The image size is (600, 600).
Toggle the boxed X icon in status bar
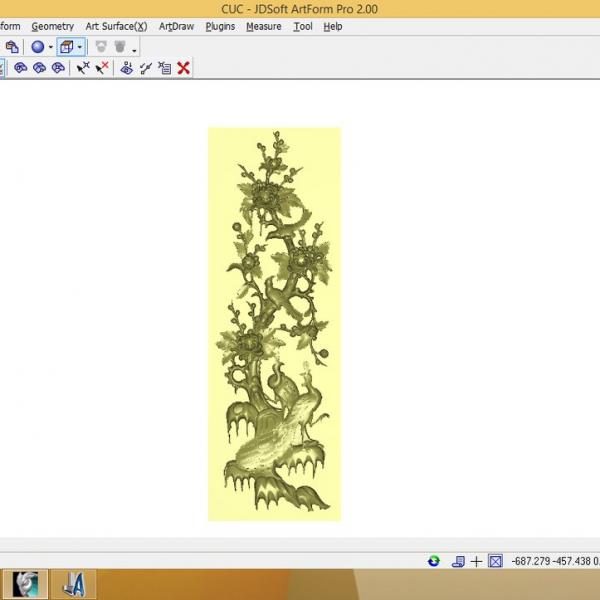click(494, 561)
